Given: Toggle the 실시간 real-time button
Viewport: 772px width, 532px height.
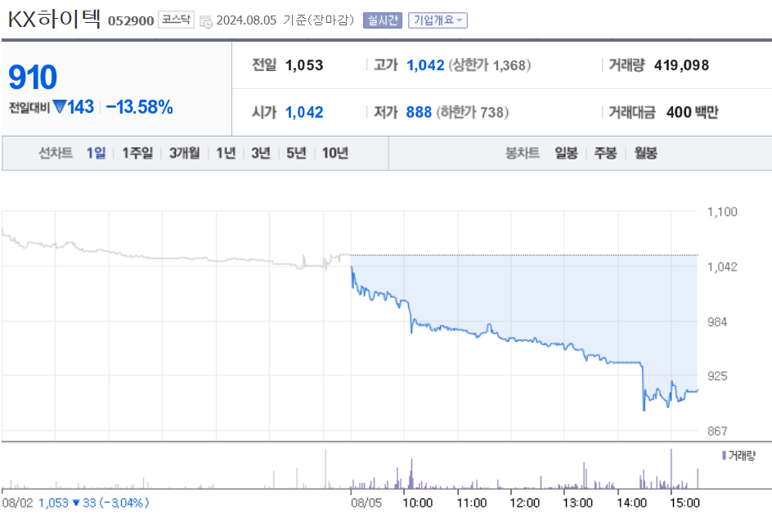Looking at the screenshot, I should pyautogui.click(x=383, y=20).
